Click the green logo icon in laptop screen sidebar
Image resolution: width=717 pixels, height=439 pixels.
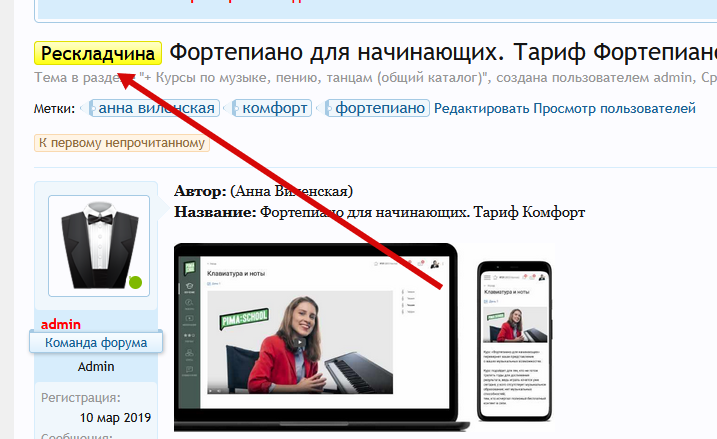point(189,267)
